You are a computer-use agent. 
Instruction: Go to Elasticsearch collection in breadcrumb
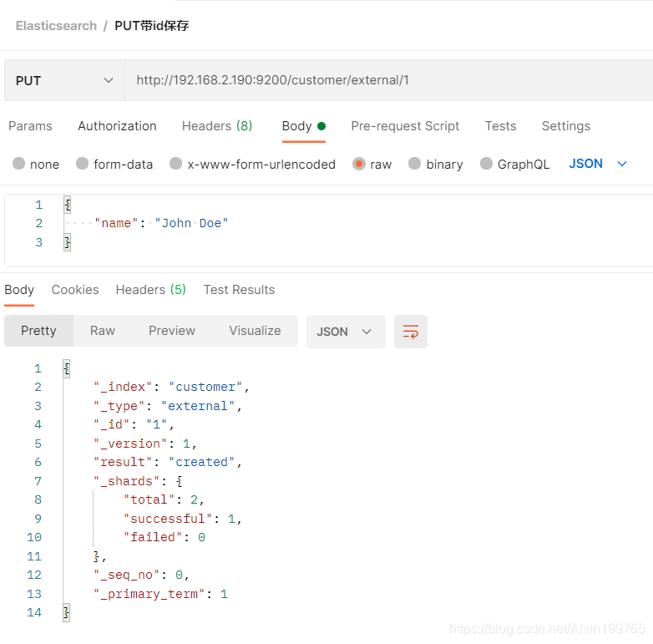pos(56,26)
